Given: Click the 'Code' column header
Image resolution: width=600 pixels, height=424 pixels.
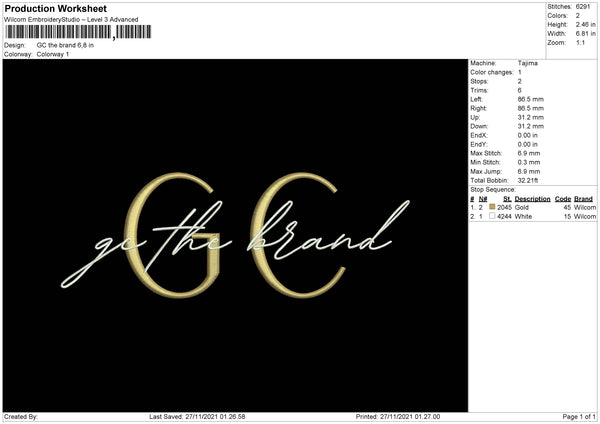Looking at the screenshot, I should pyautogui.click(x=562, y=199).
